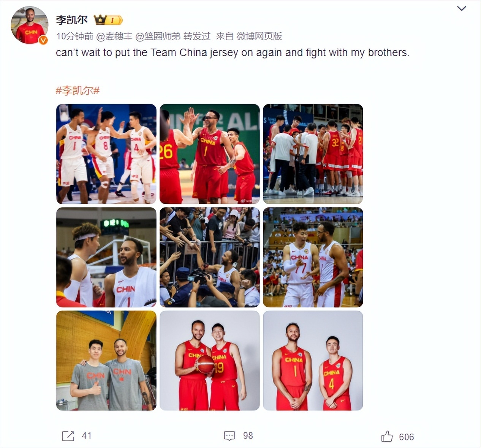The image size is (481, 448).
Task: Open 李凯尔's profile avatar
Action: [x=29, y=25]
